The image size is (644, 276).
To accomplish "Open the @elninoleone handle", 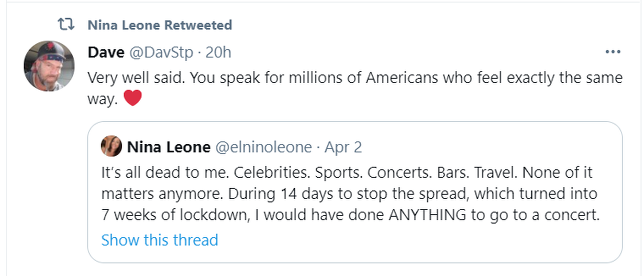I will pyautogui.click(x=264, y=147).
